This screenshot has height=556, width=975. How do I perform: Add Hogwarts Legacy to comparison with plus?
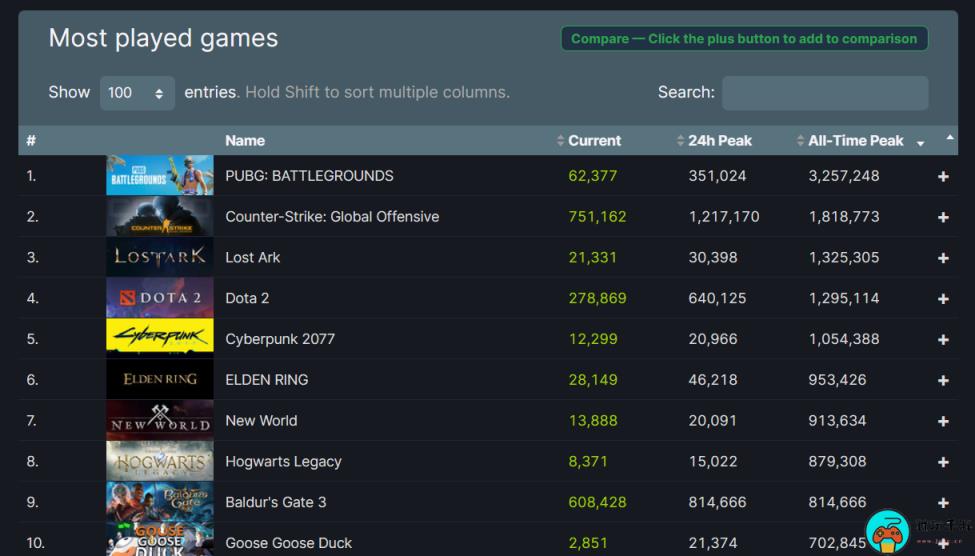pos(943,462)
